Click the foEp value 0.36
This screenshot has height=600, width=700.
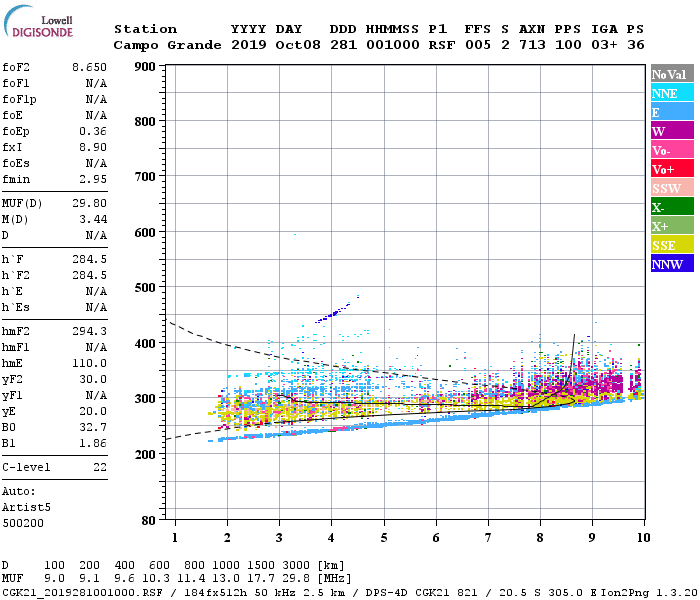[93, 131]
